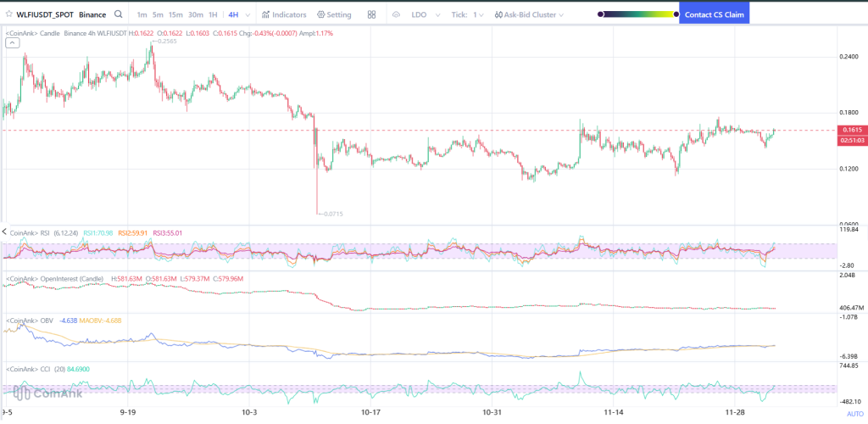Select the 1m timeframe
The image size is (868, 424).
pos(142,14)
